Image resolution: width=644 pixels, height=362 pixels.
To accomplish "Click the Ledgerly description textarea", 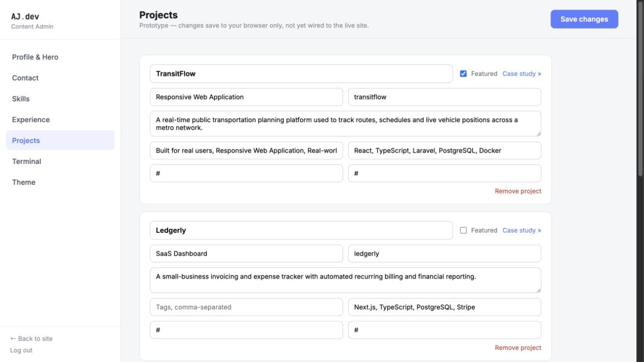I will [346, 280].
